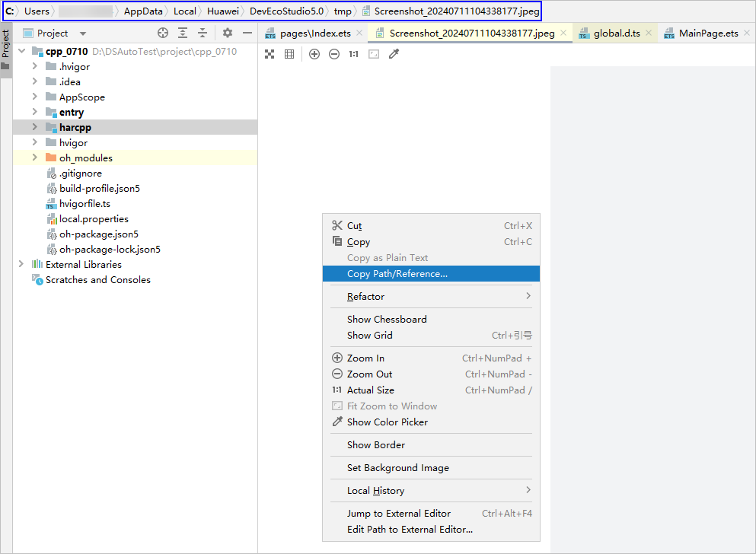Click the zoom out toolbar icon
Viewport: 756px width, 554px height.
(x=334, y=54)
